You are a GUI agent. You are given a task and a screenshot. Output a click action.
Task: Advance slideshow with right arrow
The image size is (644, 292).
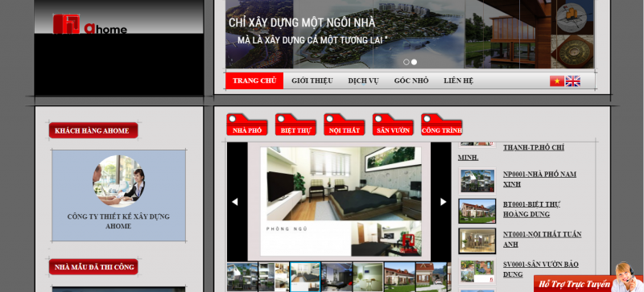point(444,202)
